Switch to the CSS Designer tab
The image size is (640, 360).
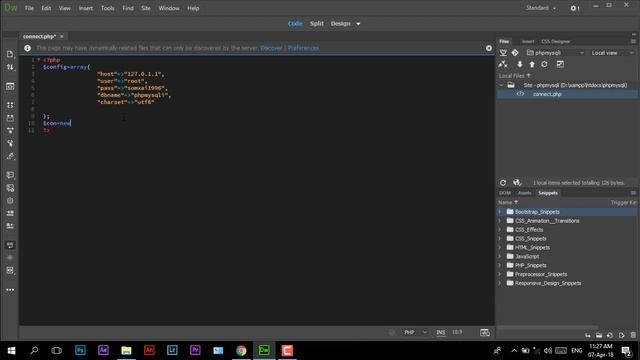[556, 41]
